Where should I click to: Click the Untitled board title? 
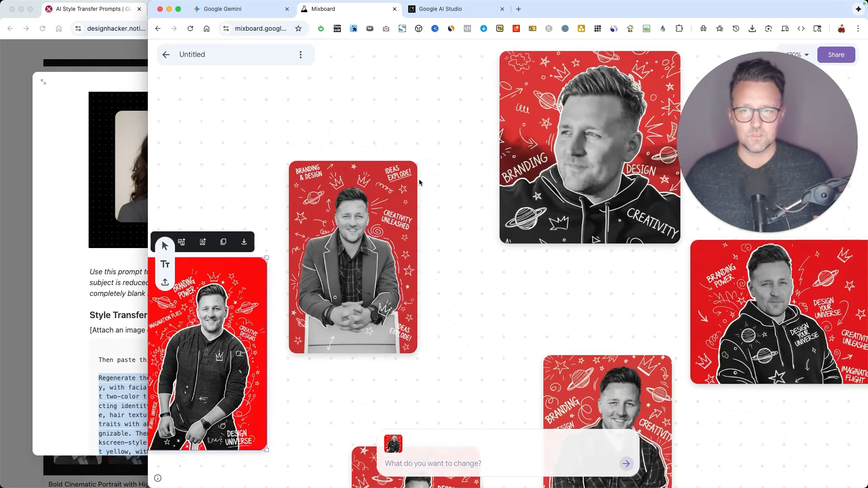192,55
